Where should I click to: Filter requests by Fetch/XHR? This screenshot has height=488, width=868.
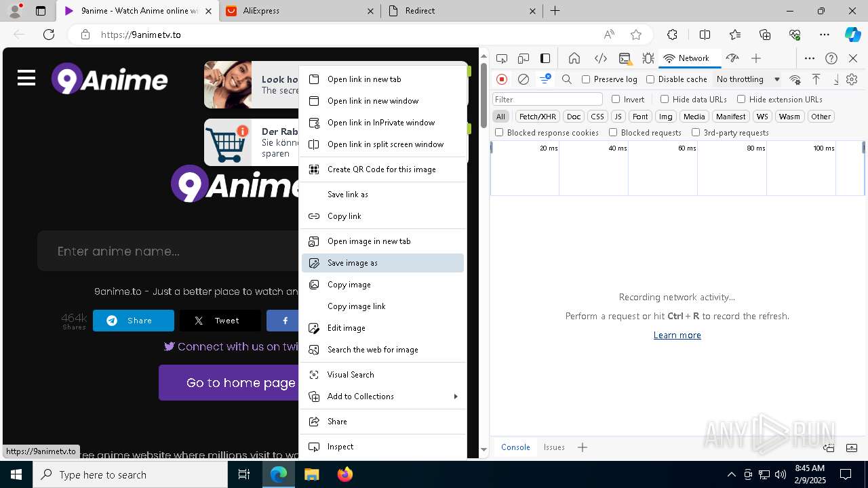(x=538, y=117)
